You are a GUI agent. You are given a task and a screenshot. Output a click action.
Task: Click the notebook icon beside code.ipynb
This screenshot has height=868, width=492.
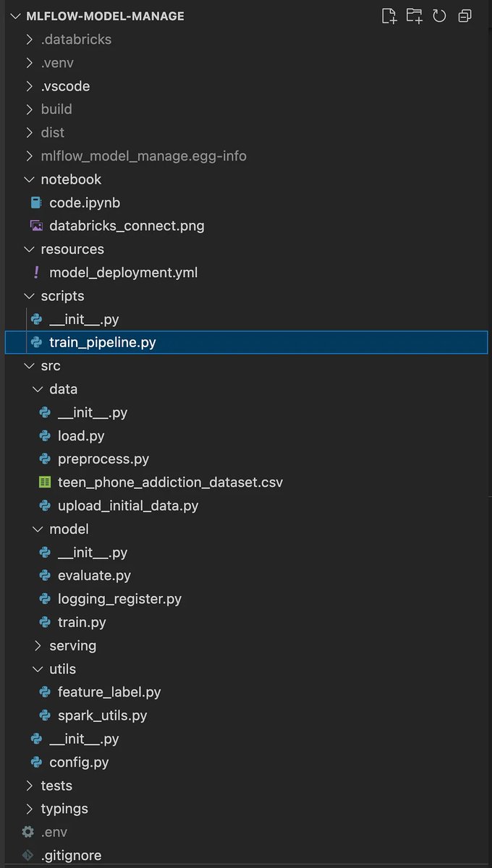36,203
